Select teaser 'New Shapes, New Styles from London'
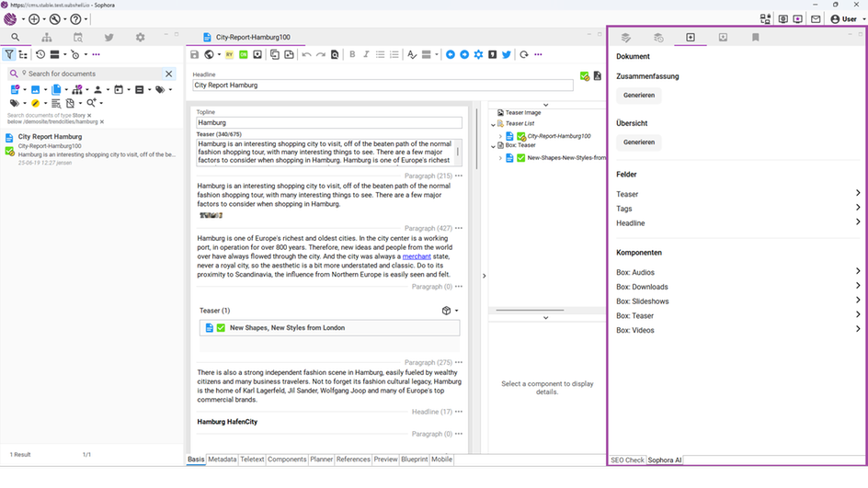This screenshot has height=488, width=868. [x=329, y=327]
